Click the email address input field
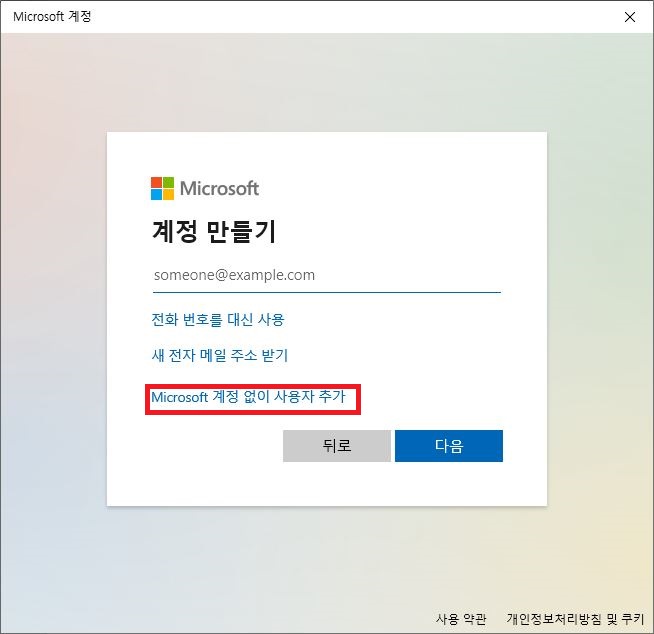 tap(327, 276)
